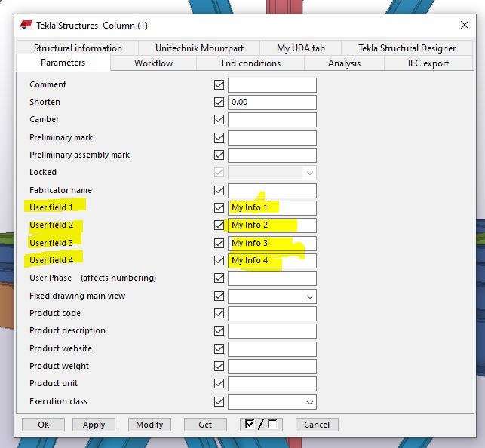Viewport: 485px width, 448px height.
Task: Toggle the Product code checkbox
Action: click(219, 313)
